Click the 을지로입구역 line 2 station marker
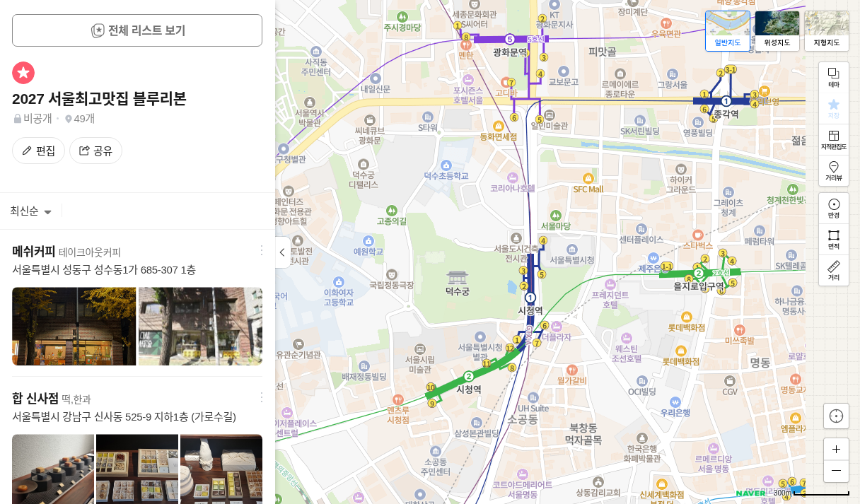Image resolution: width=860 pixels, height=504 pixels. pyautogui.click(x=699, y=274)
